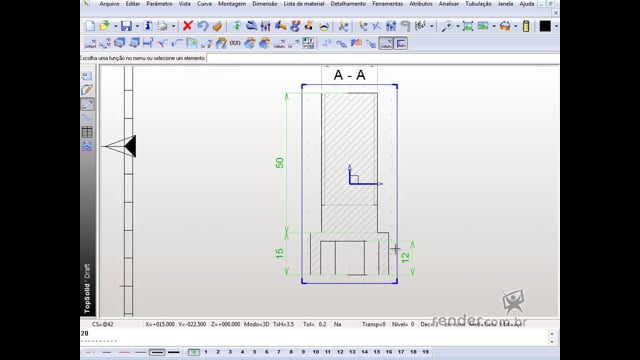Expand dropdown next to the hand-sketch icon

(431, 27)
